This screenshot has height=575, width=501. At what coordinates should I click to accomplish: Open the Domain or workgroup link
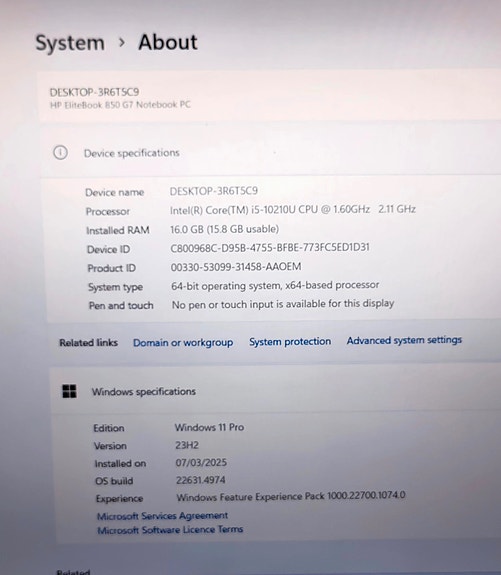click(183, 343)
